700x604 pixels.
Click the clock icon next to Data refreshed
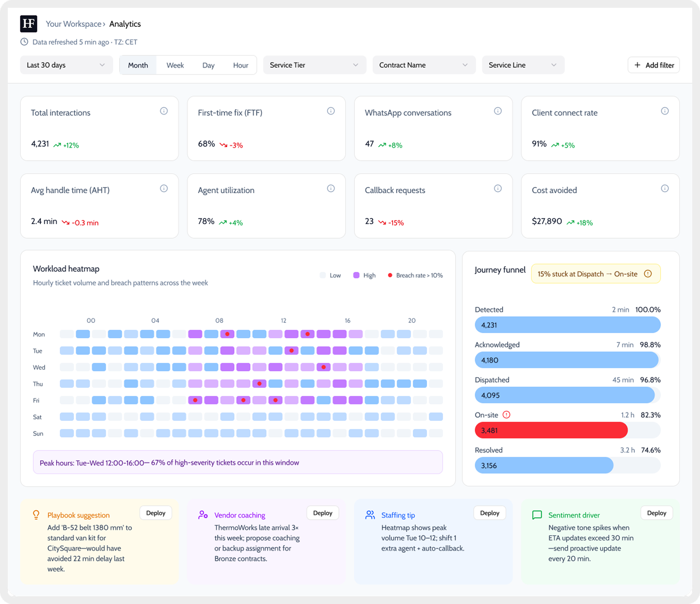pyautogui.click(x=24, y=42)
